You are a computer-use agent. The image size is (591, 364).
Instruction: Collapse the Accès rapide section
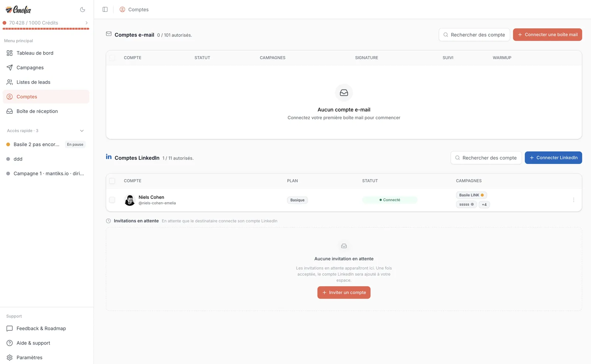[82, 131]
